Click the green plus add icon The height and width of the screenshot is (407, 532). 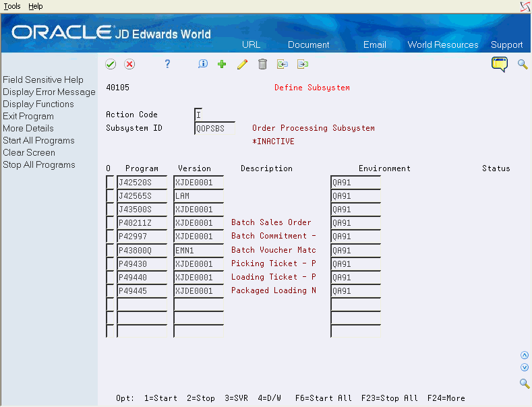(x=222, y=64)
